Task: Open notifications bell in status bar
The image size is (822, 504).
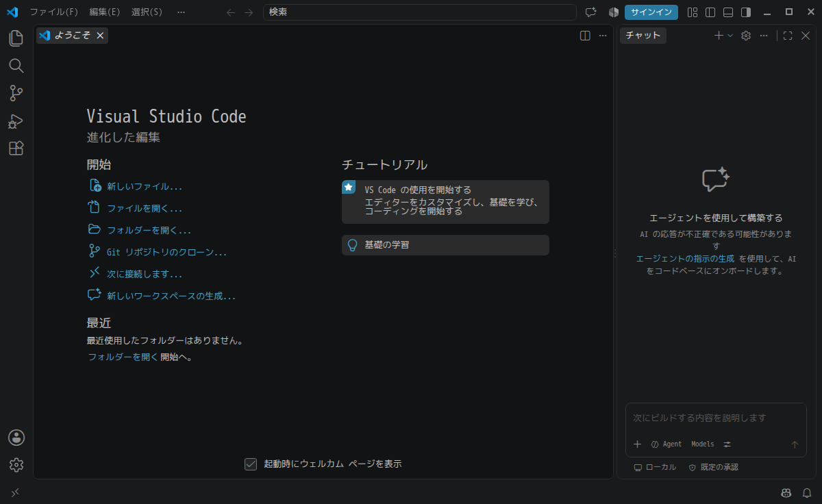Action: [807, 492]
